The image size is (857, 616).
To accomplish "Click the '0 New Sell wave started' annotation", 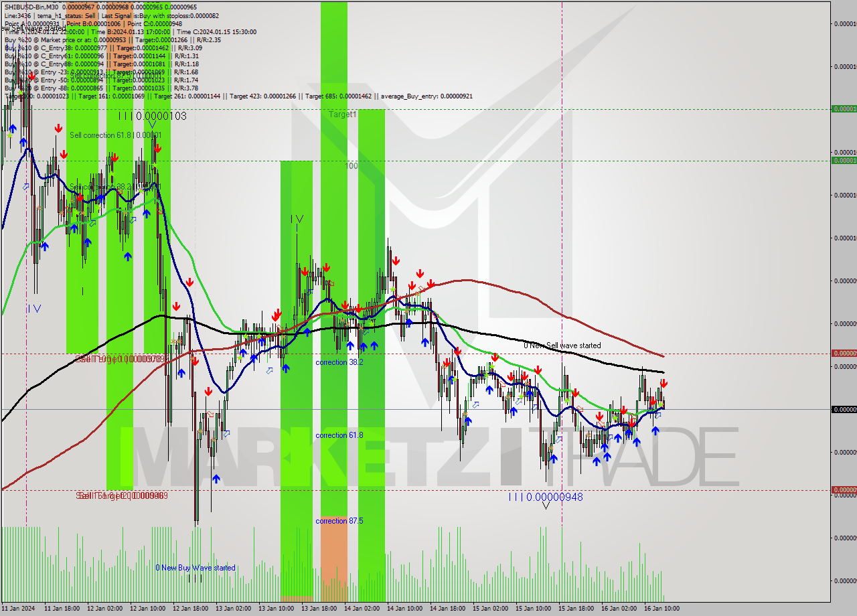I will (562, 345).
